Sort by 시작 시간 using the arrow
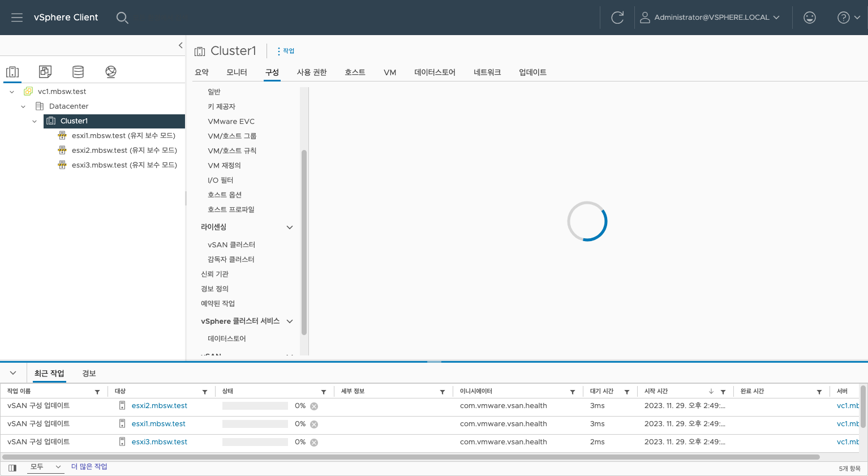 (711, 392)
